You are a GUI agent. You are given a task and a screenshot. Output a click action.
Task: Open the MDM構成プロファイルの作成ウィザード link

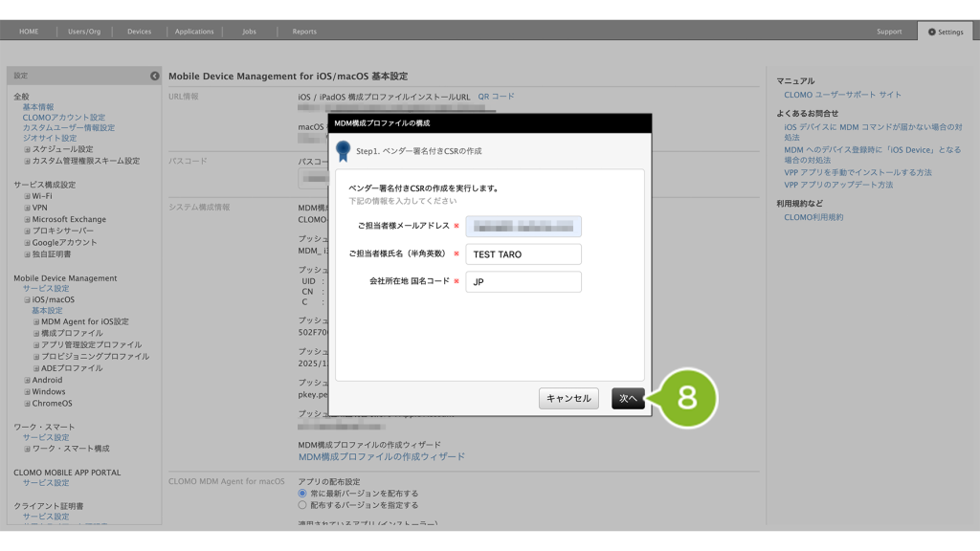(x=381, y=457)
